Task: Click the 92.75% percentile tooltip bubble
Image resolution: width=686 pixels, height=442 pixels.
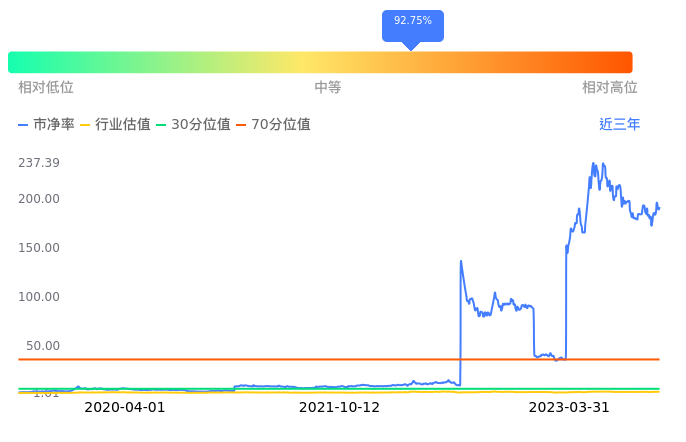Action: (412, 22)
